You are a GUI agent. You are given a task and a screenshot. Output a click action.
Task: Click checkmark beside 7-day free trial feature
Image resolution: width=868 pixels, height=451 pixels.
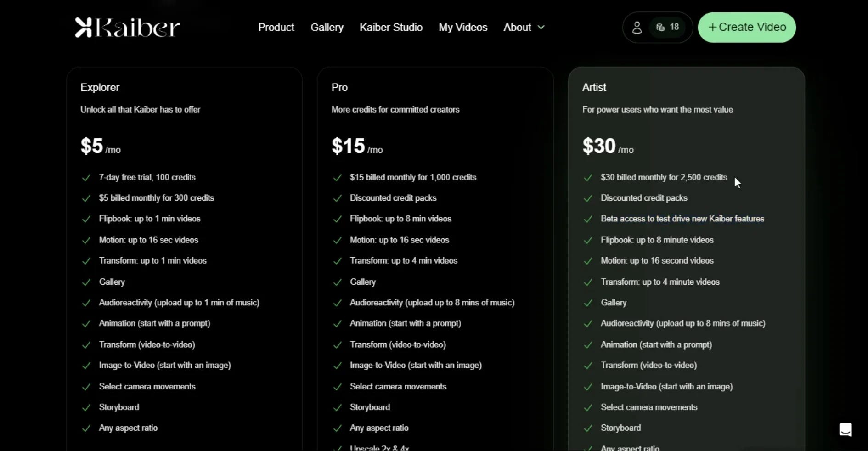pyautogui.click(x=87, y=178)
